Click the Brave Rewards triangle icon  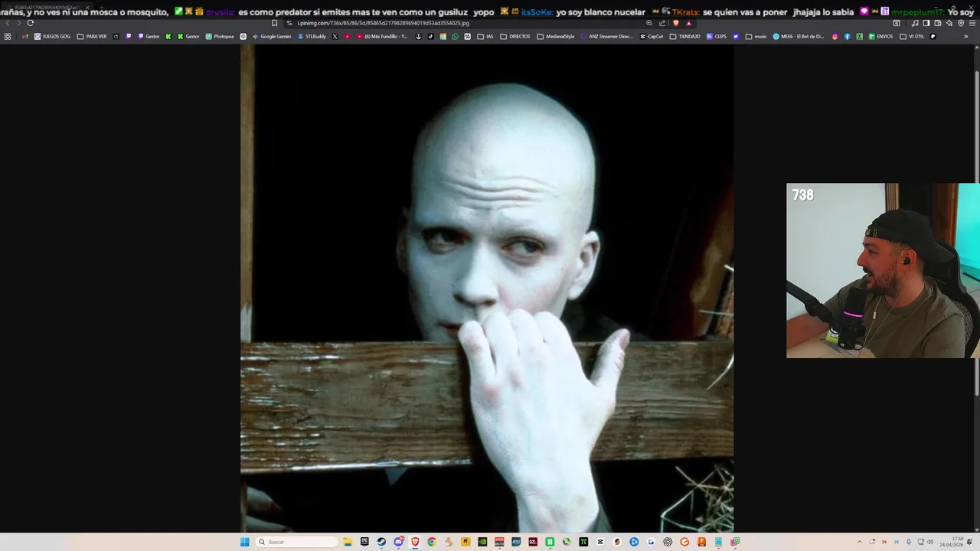(689, 23)
